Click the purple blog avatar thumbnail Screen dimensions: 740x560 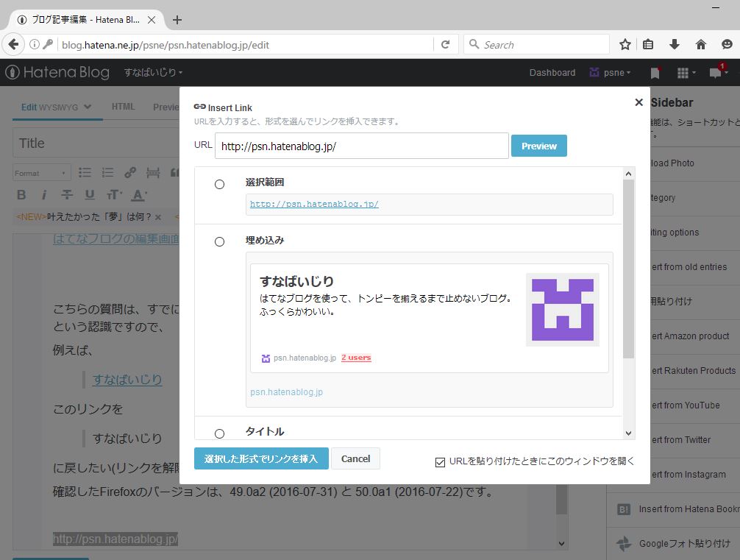563,310
